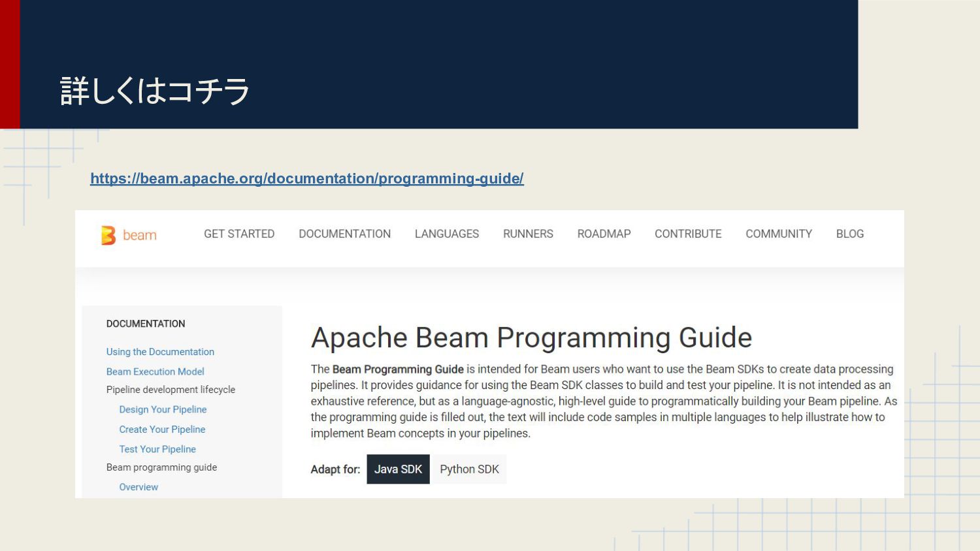
Task: Open the COMMUNITY menu
Action: [x=778, y=234]
